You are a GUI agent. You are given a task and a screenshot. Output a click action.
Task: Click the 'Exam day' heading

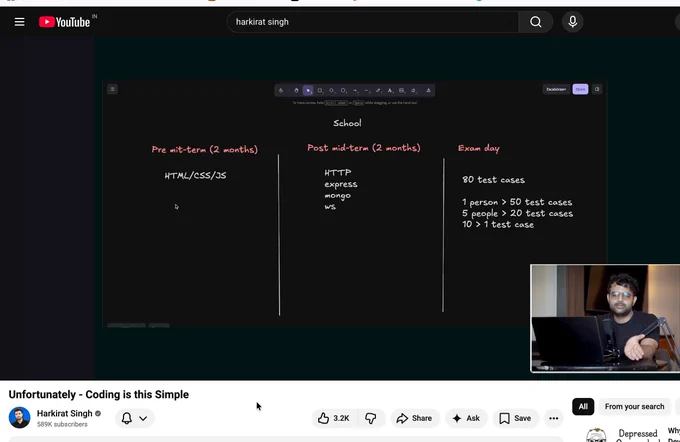(479, 148)
